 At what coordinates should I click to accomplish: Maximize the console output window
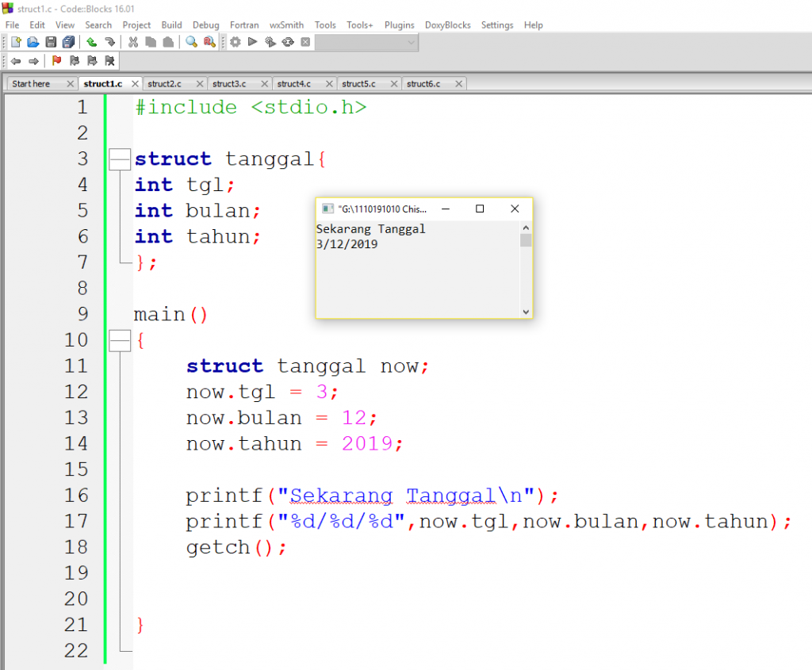click(x=480, y=209)
